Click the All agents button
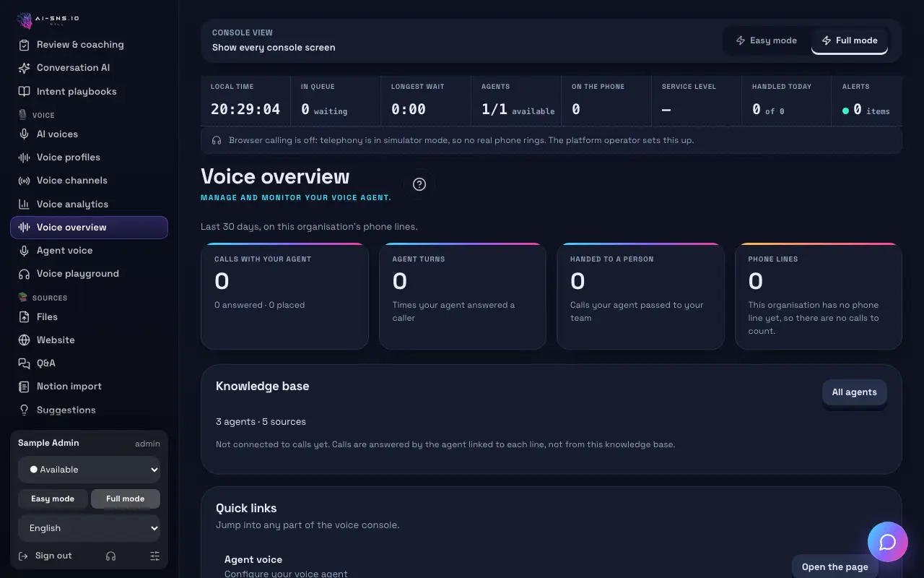 [x=855, y=392]
